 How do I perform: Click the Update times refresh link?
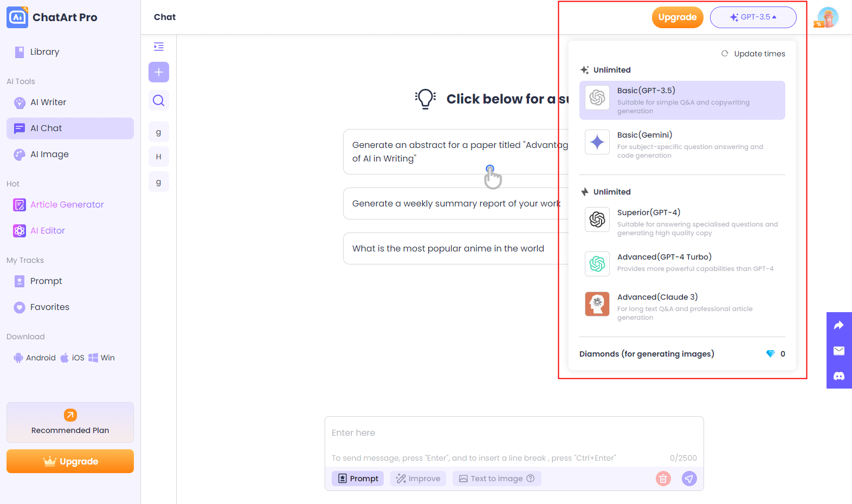point(753,54)
